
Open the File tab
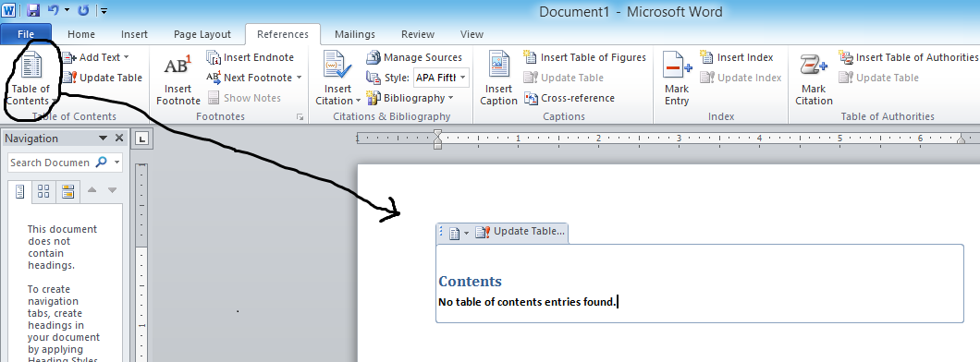(26, 34)
